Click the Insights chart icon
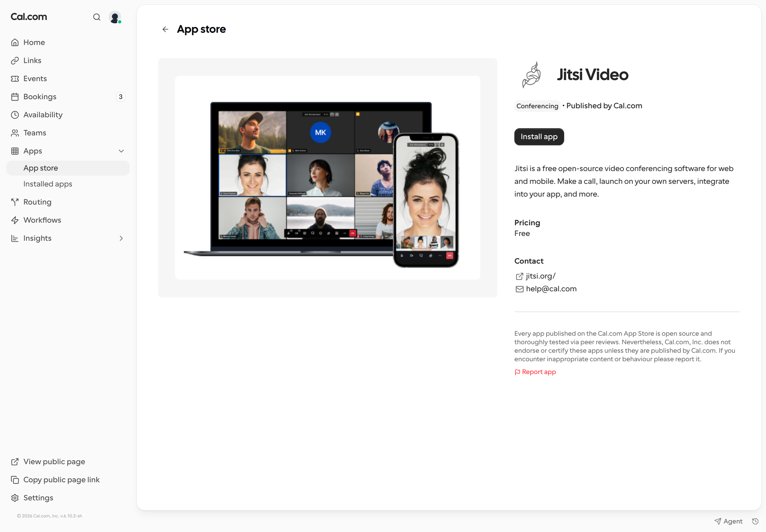The height and width of the screenshot is (532, 766). coord(15,238)
